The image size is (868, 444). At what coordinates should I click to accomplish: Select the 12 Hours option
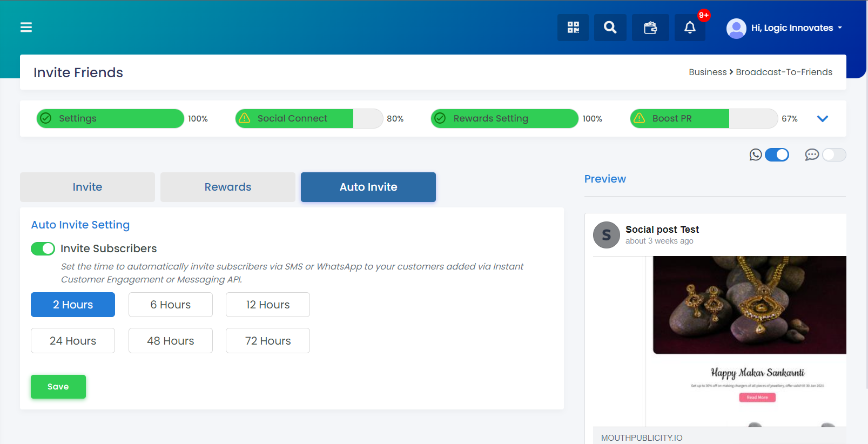click(268, 305)
